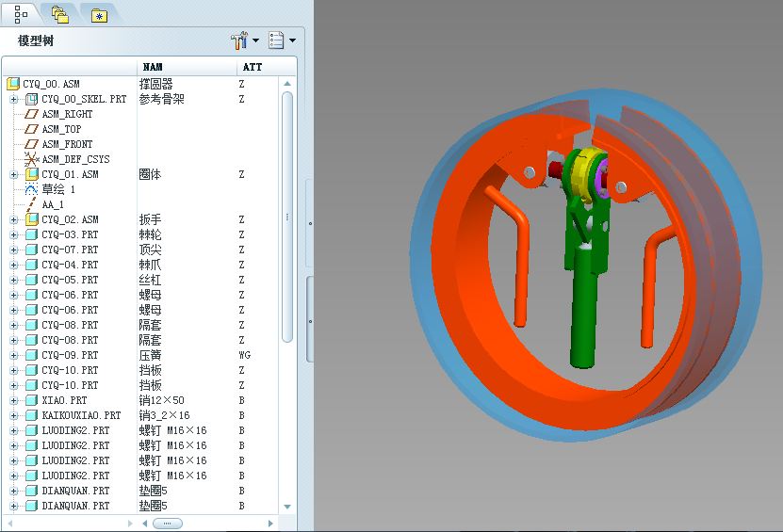
Task: Select the CYQ-03.PRT part icon
Action: coord(32,234)
